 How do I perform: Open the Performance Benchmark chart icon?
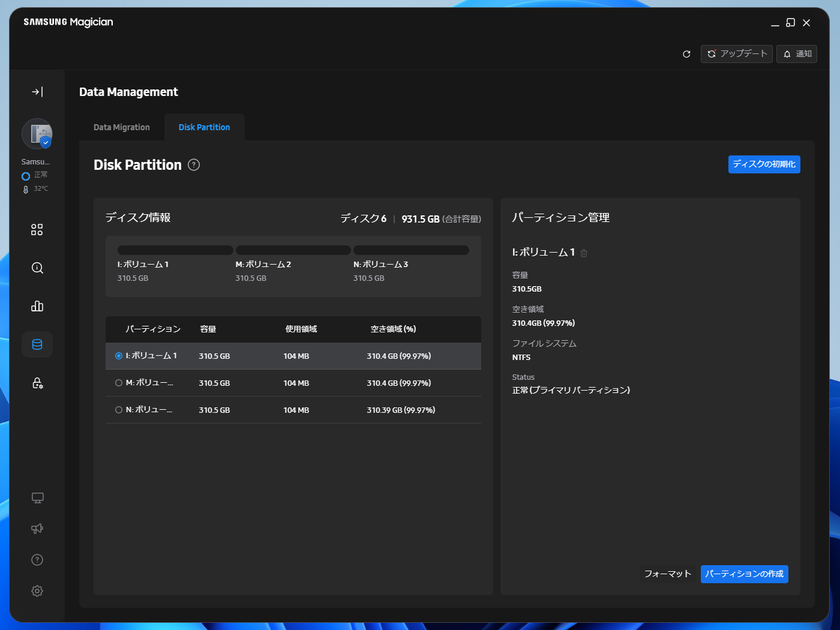click(x=37, y=307)
